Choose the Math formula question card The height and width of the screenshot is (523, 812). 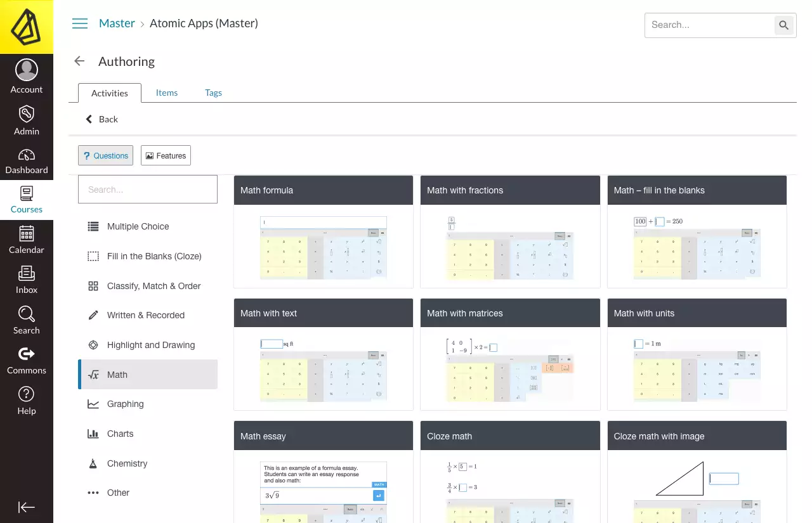(324, 232)
